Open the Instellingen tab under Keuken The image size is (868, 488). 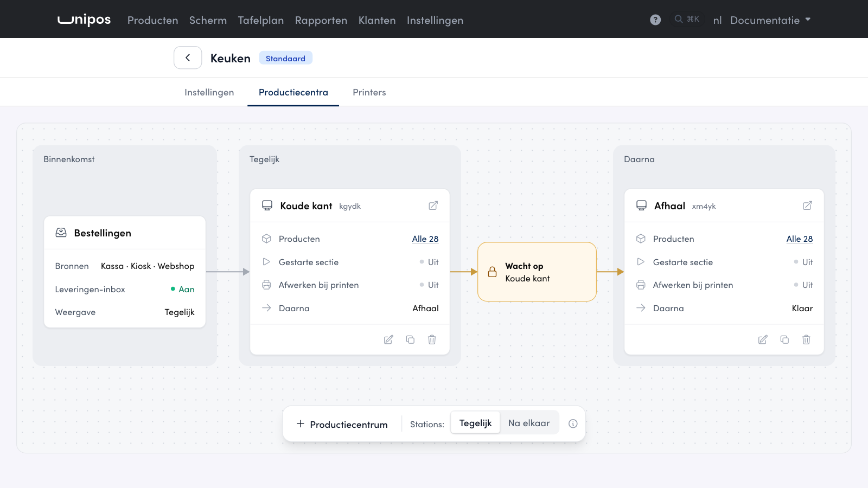point(209,92)
